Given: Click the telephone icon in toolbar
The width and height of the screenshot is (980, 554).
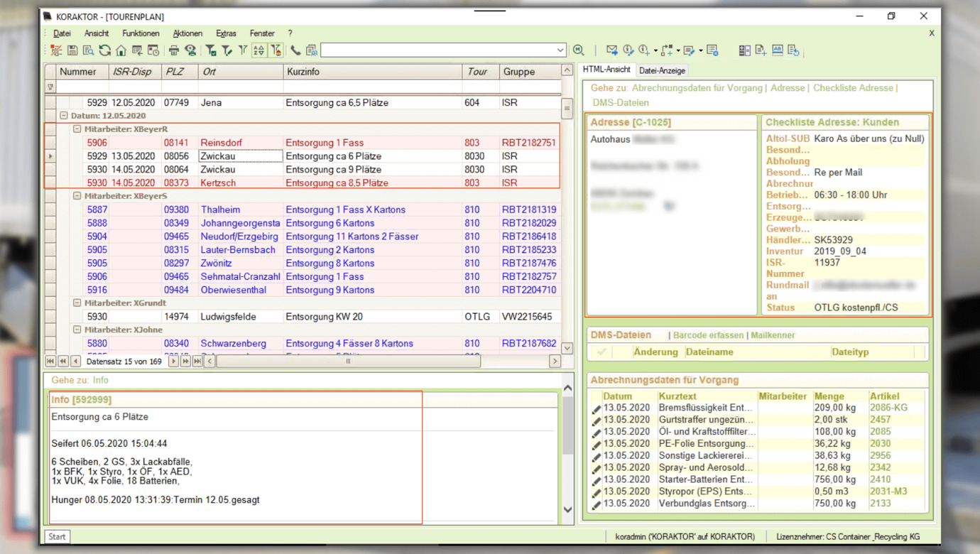Looking at the screenshot, I should tap(295, 50).
